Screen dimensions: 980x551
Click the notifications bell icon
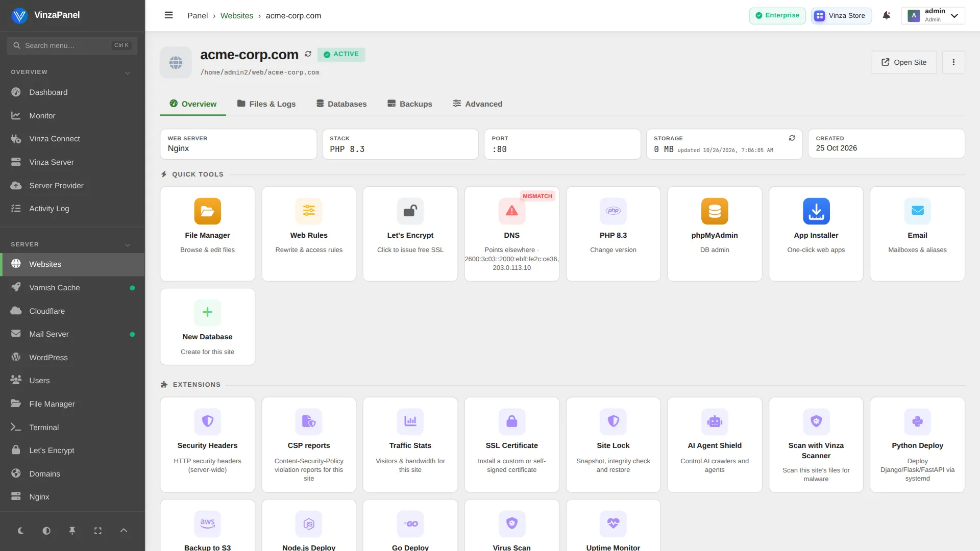[x=887, y=15]
